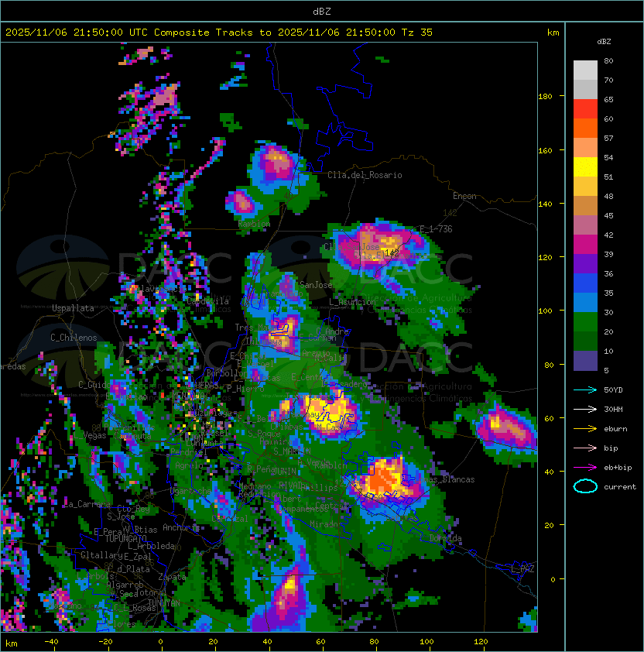This screenshot has height=652, width=644.
Task: Click the 'Zapata' map label
Action: point(172,577)
